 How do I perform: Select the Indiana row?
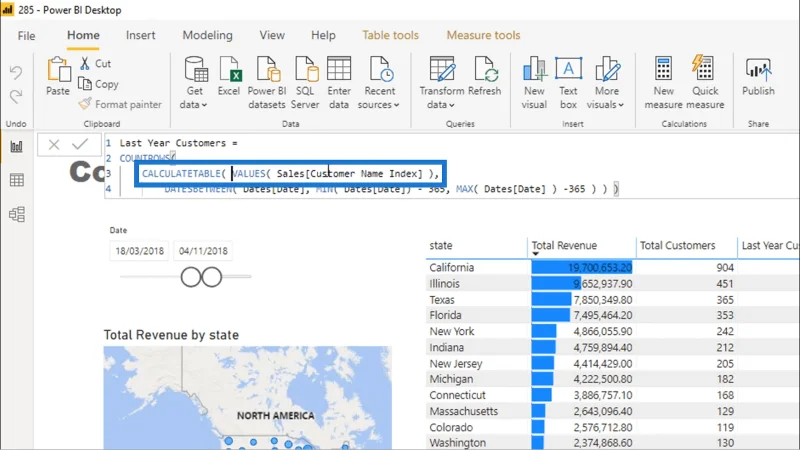(x=612, y=347)
